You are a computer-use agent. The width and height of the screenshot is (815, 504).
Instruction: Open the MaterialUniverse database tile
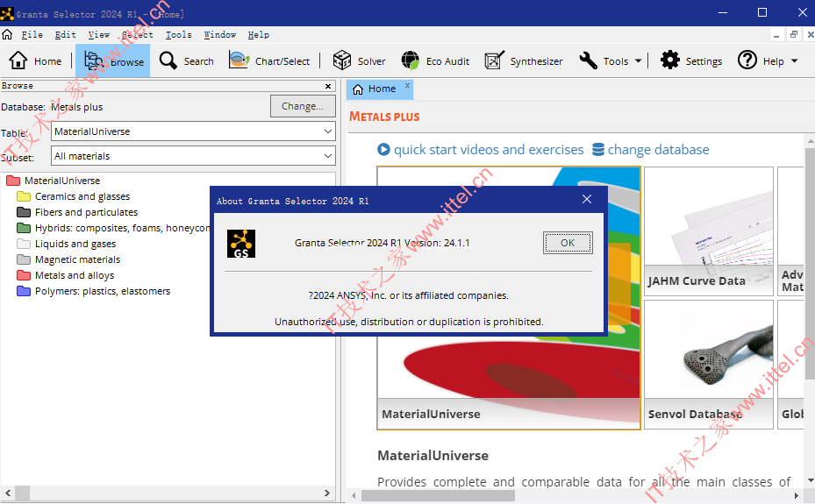click(508, 298)
